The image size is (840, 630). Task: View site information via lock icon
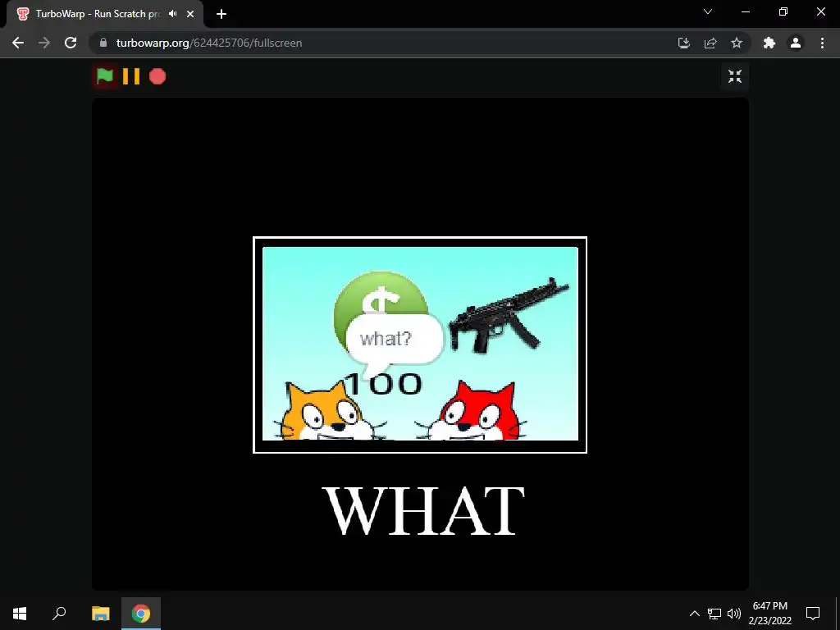[103, 43]
